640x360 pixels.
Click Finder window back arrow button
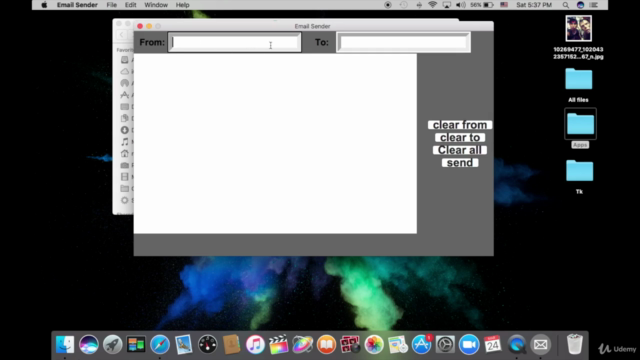[x=122, y=35]
